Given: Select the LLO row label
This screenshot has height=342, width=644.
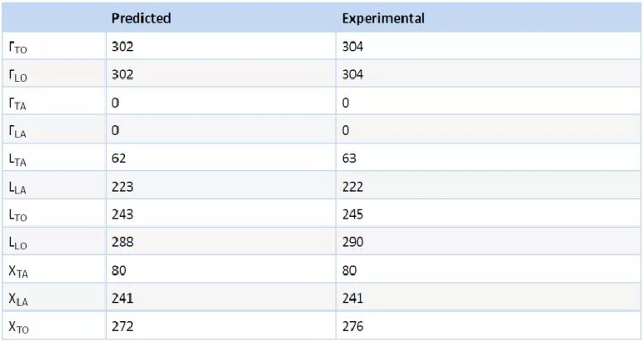Looking at the screenshot, I should coord(17,244).
